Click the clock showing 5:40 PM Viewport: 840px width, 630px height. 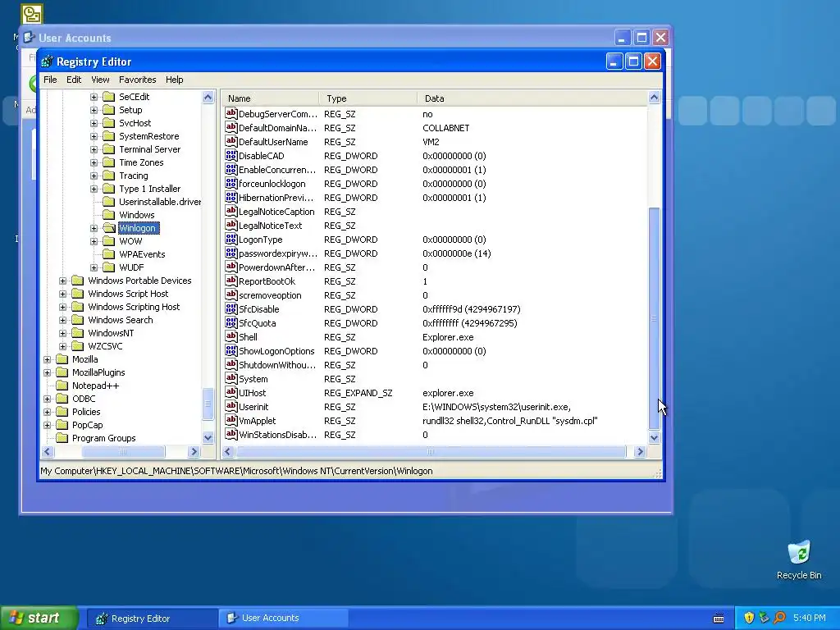[x=809, y=618]
